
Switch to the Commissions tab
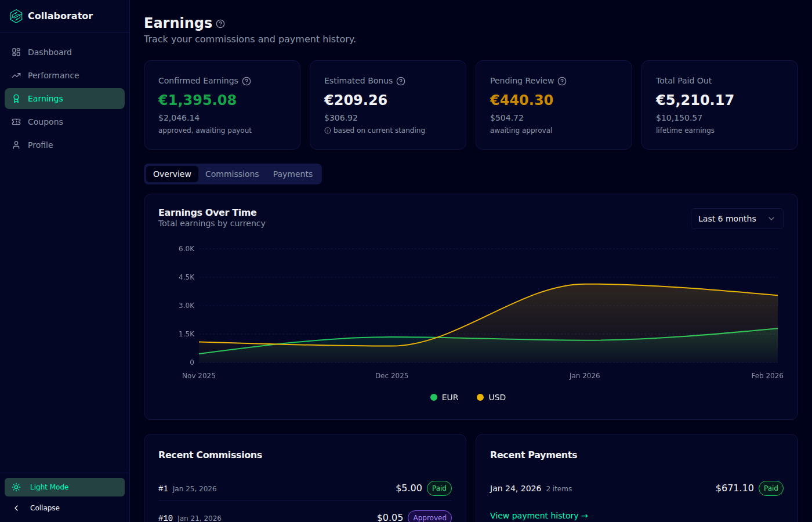(232, 174)
